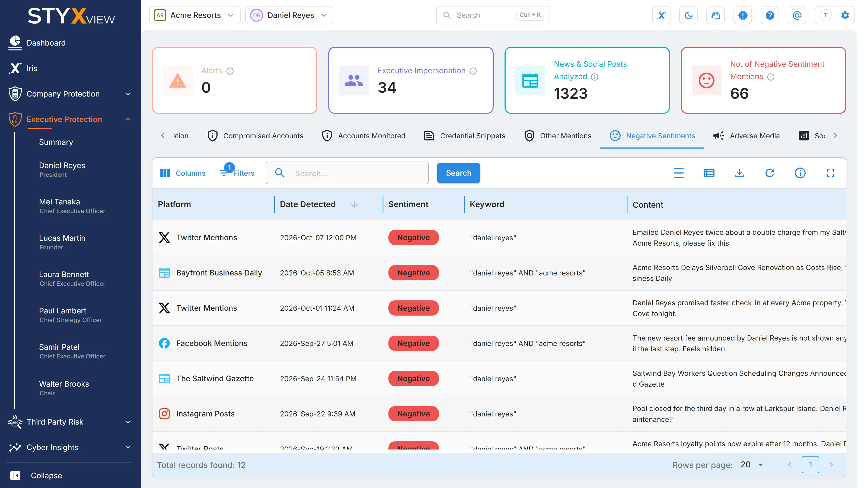Open support headset icon

(715, 15)
